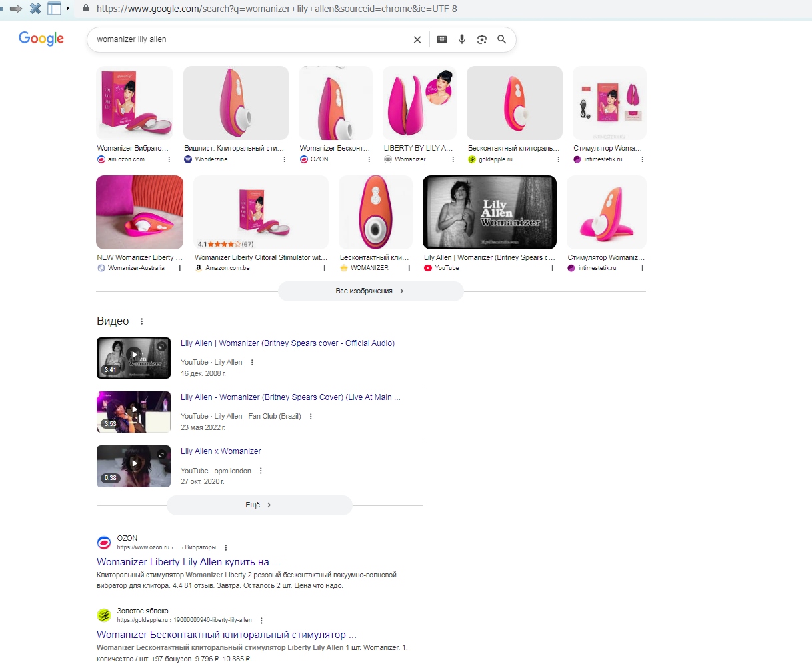
Task: Open LIBERTY BY LILY A... image
Action: click(x=419, y=103)
